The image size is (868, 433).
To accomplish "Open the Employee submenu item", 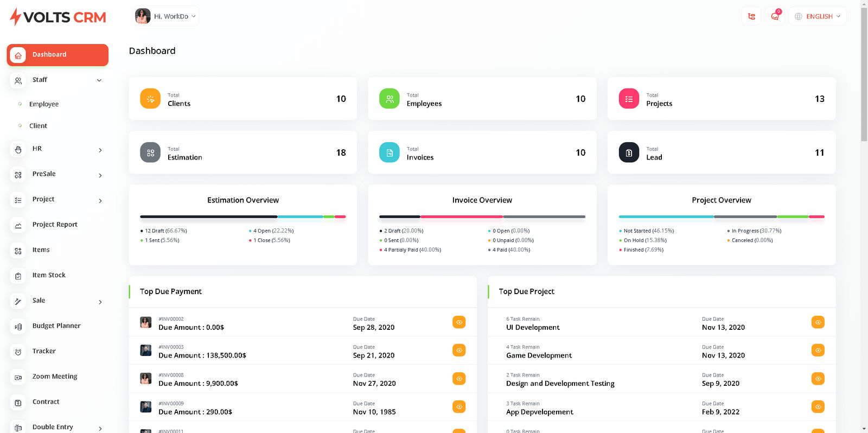I will (x=44, y=104).
